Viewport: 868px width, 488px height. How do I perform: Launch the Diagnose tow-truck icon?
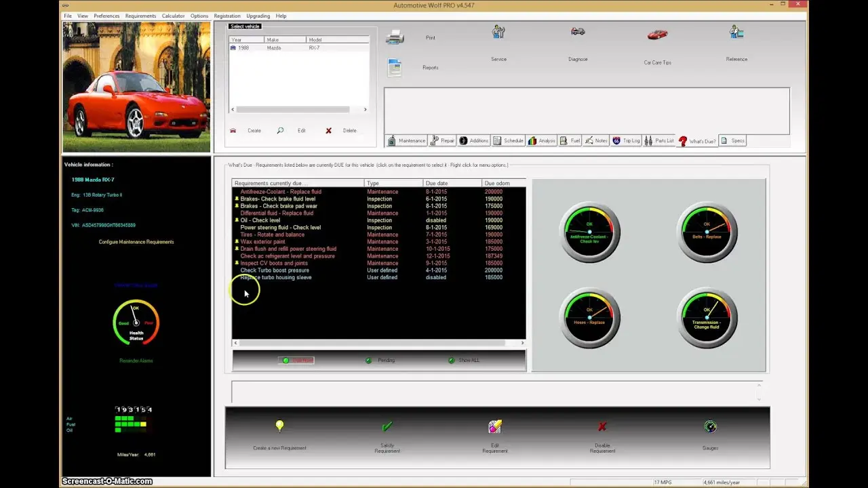click(x=578, y=31)
